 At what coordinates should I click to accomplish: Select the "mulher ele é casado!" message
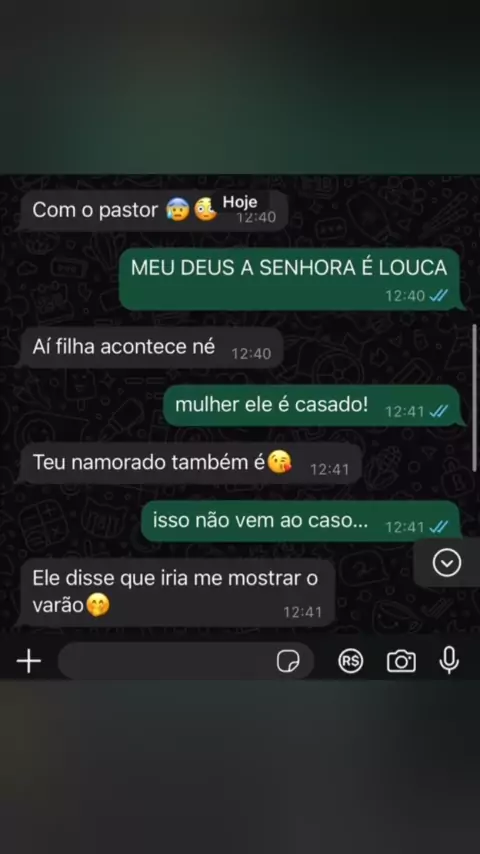pyautogui.click(x=313, y=406)
